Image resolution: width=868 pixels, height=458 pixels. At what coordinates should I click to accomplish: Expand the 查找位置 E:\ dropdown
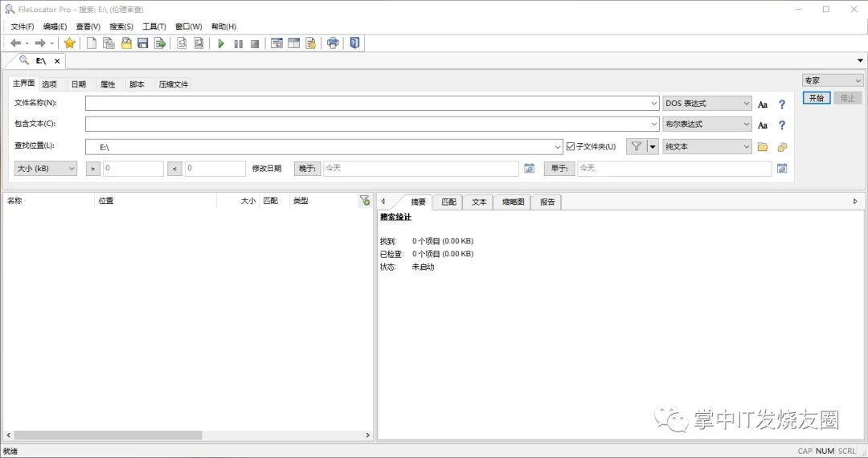coord(558,147)
